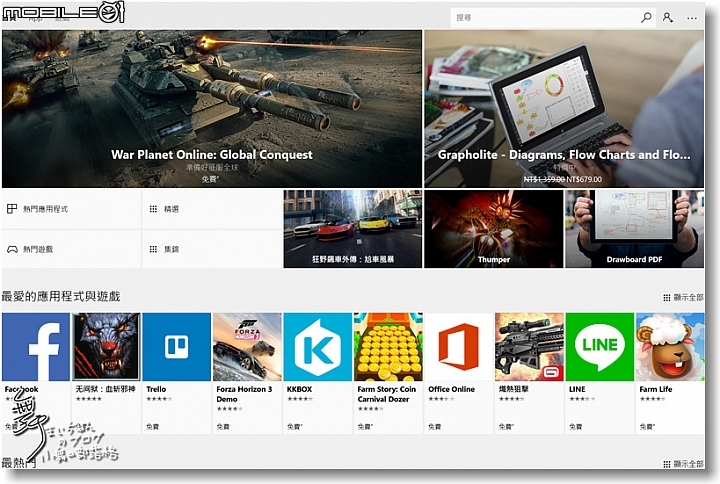The width and height of the screenshot is (720, 484).
Task: Open the Drawboard PDF tile
Action: pyautogui.click(x=634, y=229)
